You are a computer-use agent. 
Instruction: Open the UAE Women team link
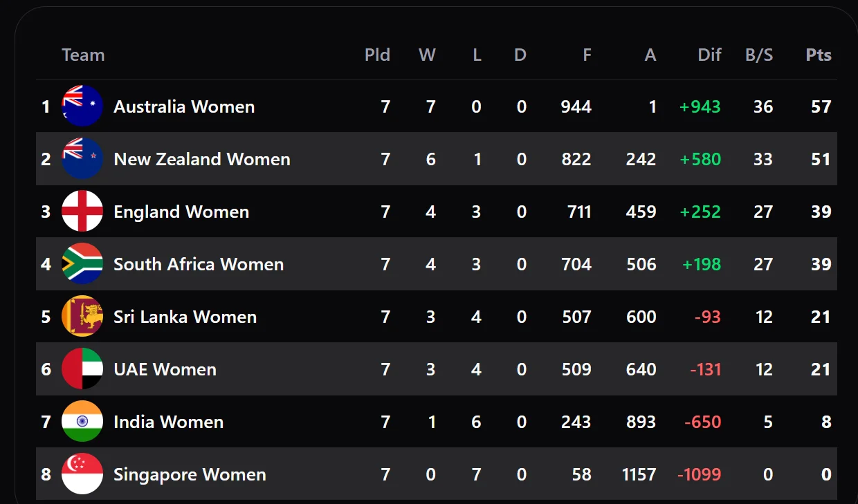click(x=165, y=369)
